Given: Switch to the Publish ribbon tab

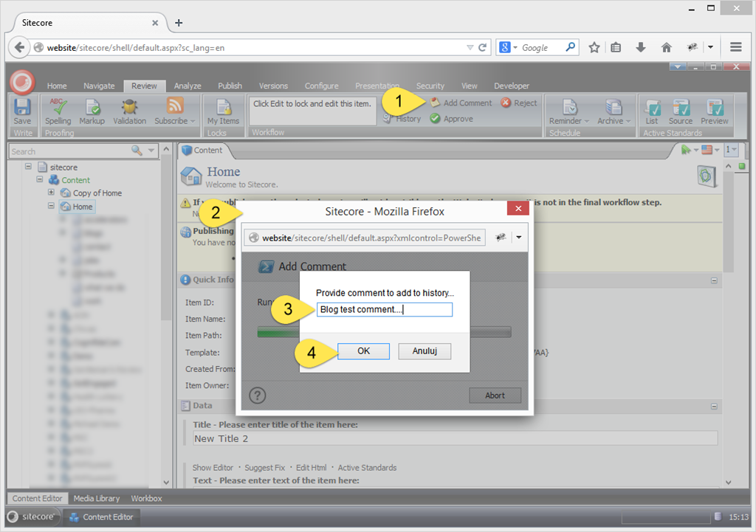Looking at the screenshot, I should pos(230,86).
